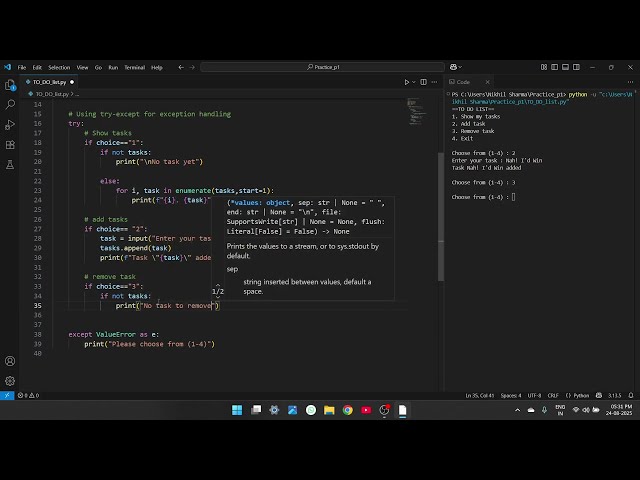The width and height of the screenshot is (640, 480).
Task: Open Google Chrome from the taskbar
Action: click(x=348, y=410)
